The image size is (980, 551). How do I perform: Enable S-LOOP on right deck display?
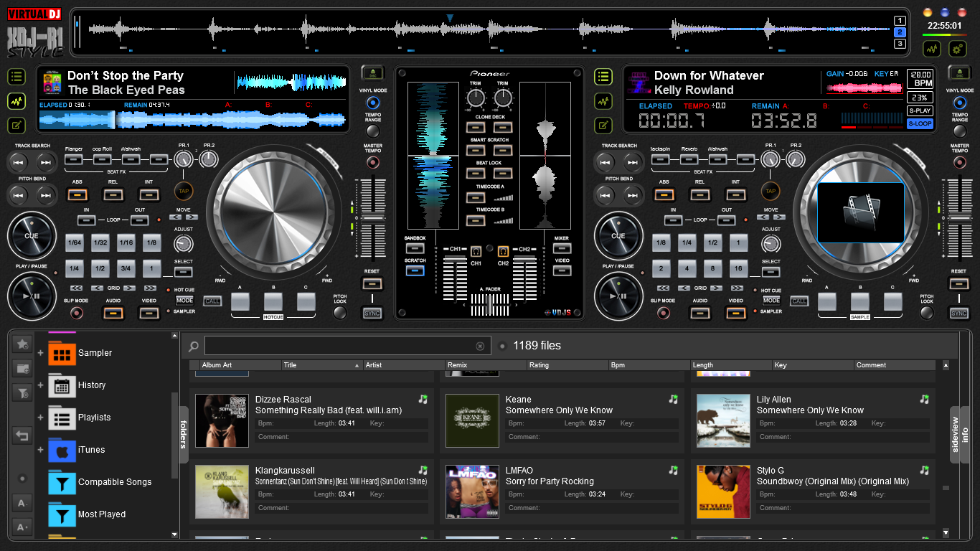920,123
